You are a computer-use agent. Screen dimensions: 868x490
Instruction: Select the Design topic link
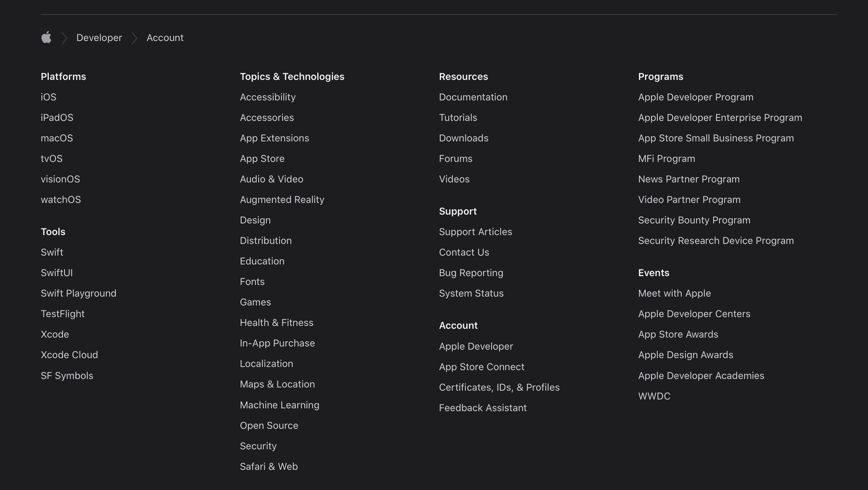click(255, 220)
